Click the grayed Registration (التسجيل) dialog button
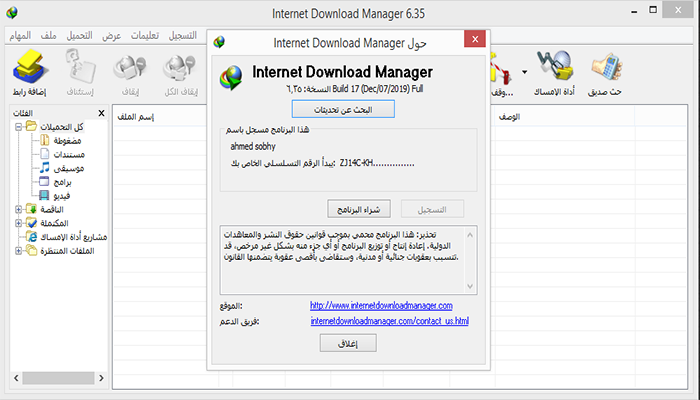The width and height of the screenshot is (700, 400). point(432,209)
